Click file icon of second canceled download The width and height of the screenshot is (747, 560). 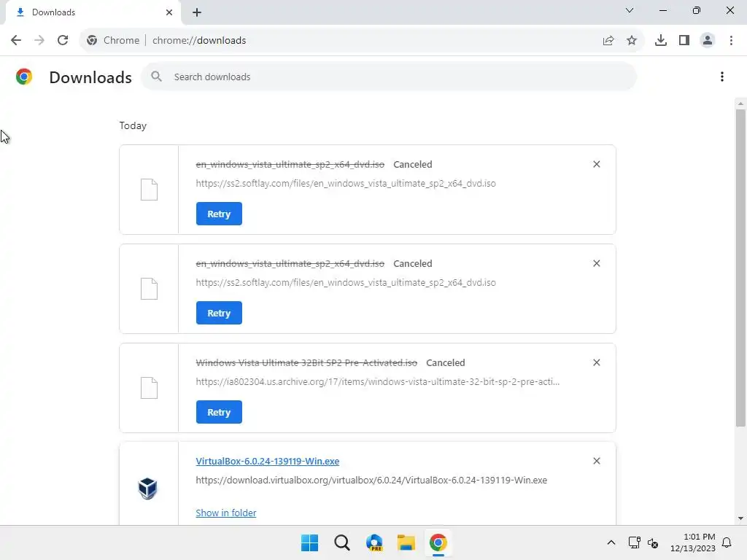point(149,289)
